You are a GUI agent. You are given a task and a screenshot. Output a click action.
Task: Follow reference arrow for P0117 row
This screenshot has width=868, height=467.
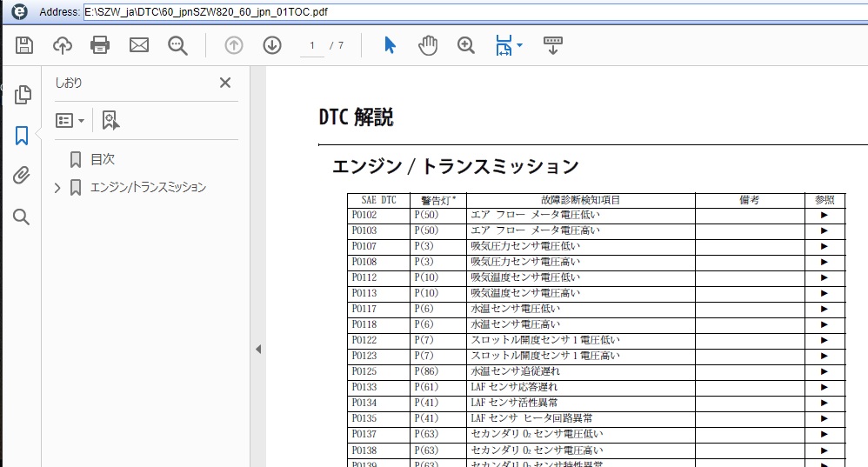pos(825,309)
